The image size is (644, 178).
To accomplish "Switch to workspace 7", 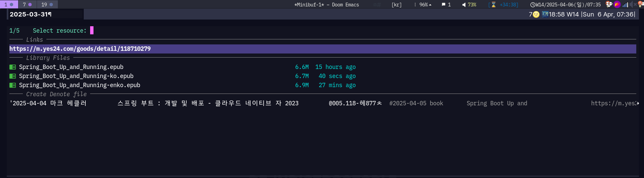I will (27, 4).
